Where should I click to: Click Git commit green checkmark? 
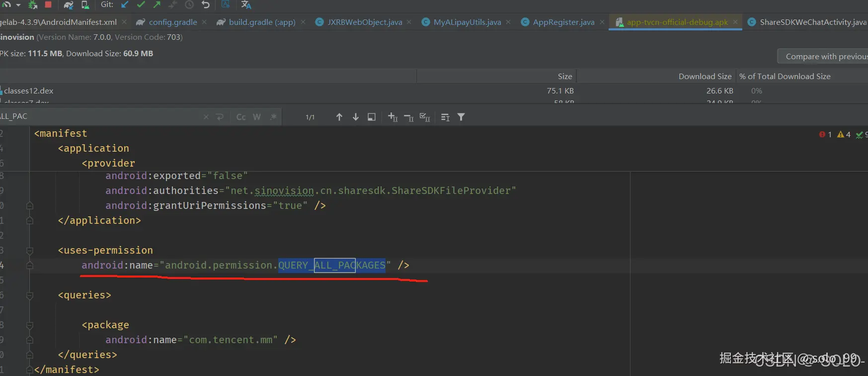pos(141,4)
